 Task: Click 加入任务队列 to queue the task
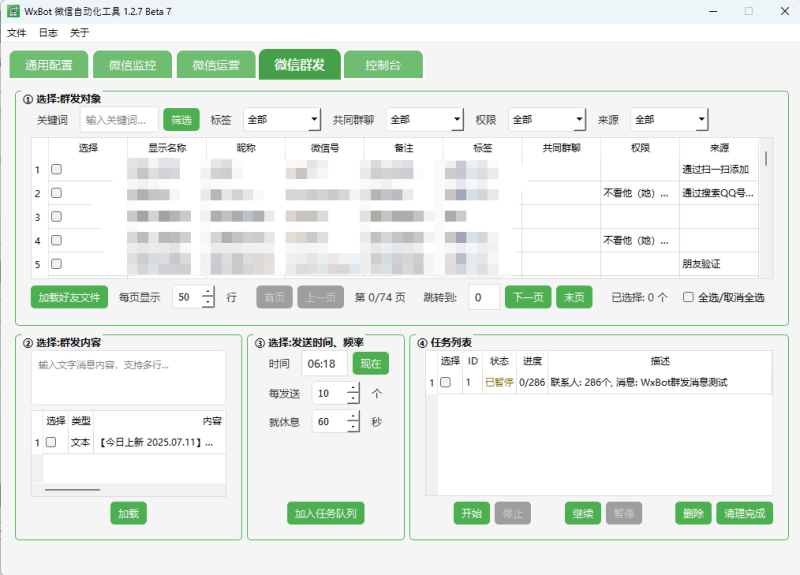click(x=325, y=513)
